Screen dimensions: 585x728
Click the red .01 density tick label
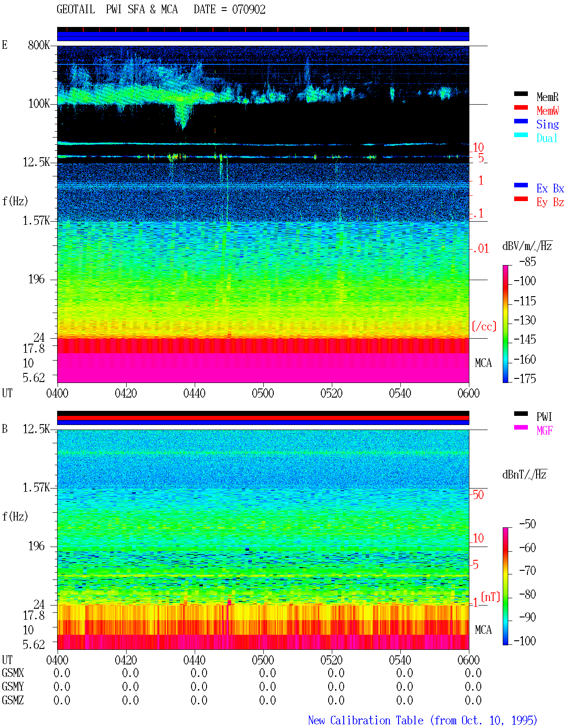click(481, 249)
